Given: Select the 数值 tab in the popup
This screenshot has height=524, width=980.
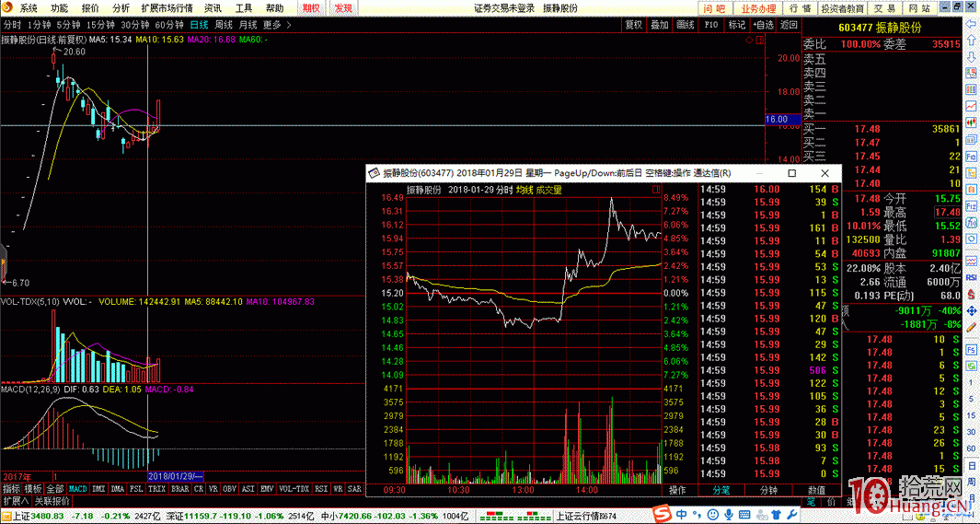Looking at the screenshot, I should pyautogui.click(x=816, y=490).
